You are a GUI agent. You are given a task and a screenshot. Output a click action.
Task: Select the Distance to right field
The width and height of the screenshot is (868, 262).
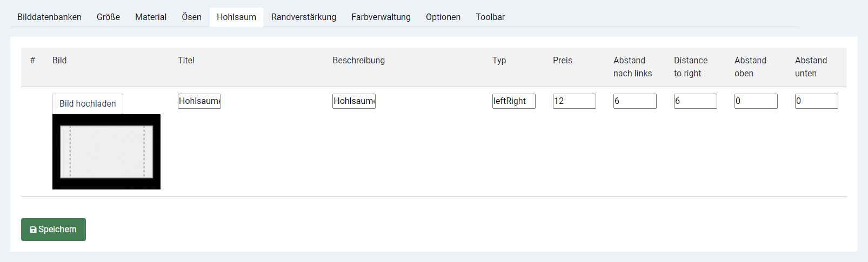tap(696, 101)
